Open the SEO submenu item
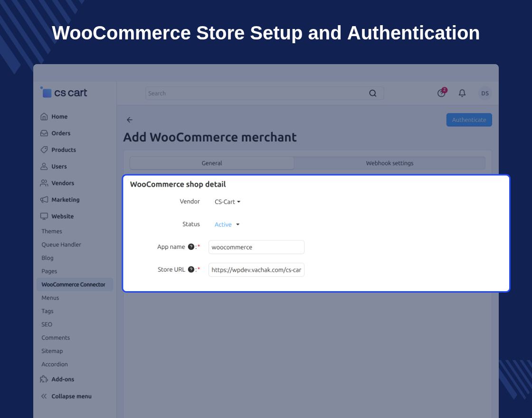 (47, 324)
